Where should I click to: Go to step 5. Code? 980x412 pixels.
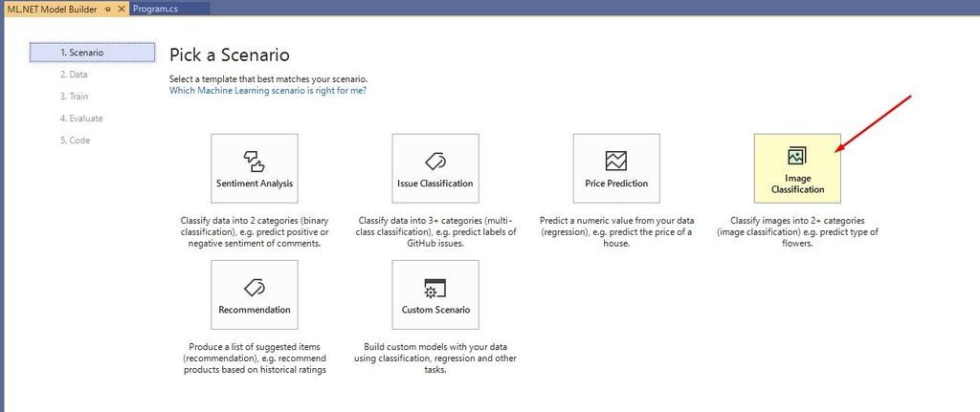click(x=75, y=140)
